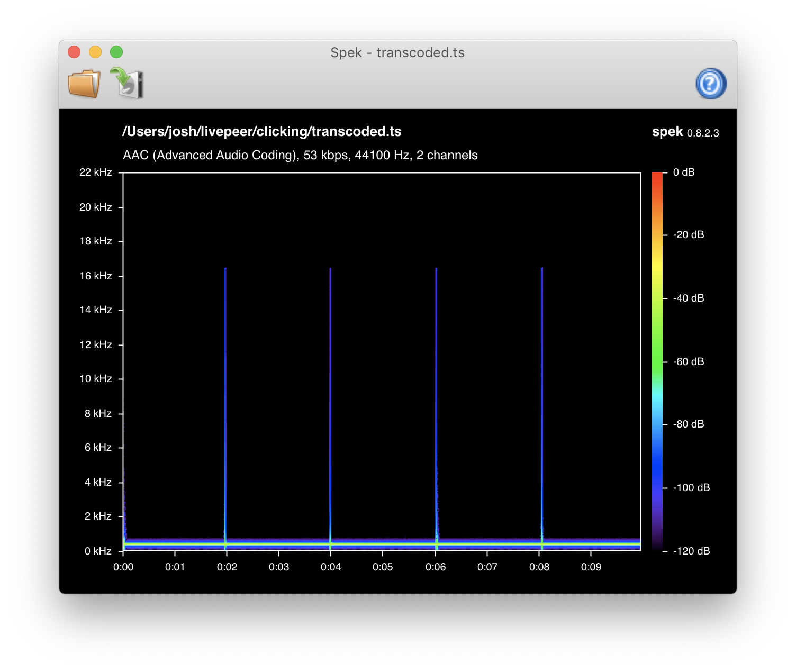Maximize the window with the green button

tap(116, 52)
